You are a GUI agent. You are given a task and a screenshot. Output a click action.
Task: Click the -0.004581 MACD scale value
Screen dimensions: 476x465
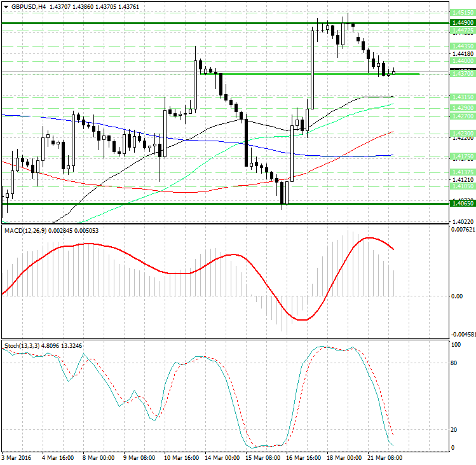coord(463,333)
